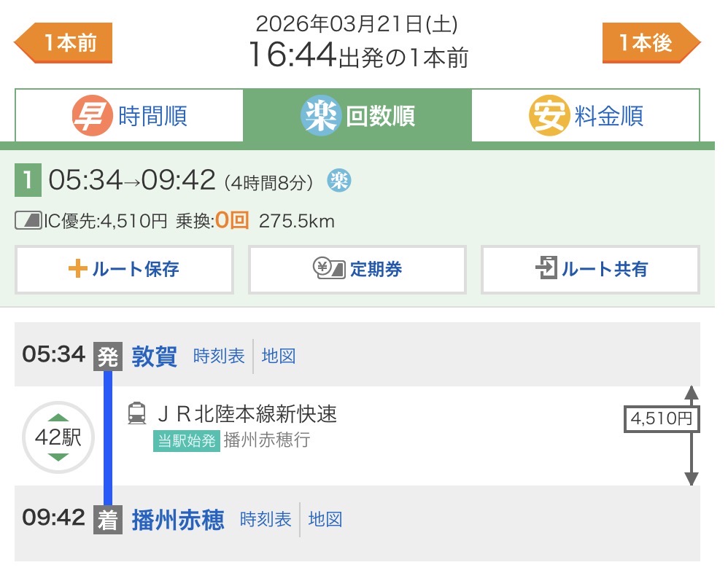The image size is (728, 573).
Task: Click the route share arrow icon
Action: coord(545,269)
